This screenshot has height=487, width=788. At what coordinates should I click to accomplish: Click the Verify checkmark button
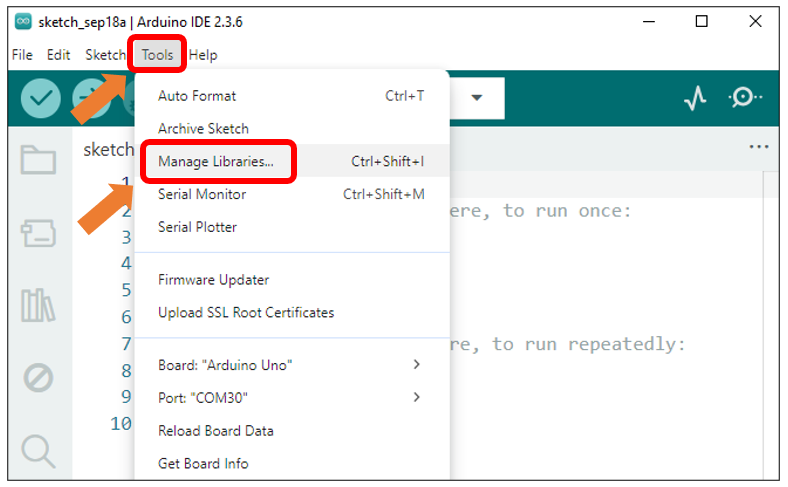tap(41, 98)
